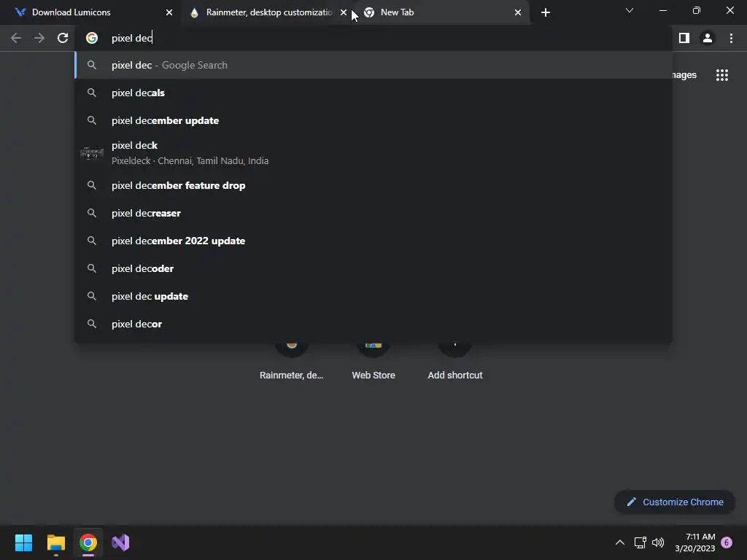Open the Google apps grid icon
This screenshot has width=747, height=560.
[721, 75]
